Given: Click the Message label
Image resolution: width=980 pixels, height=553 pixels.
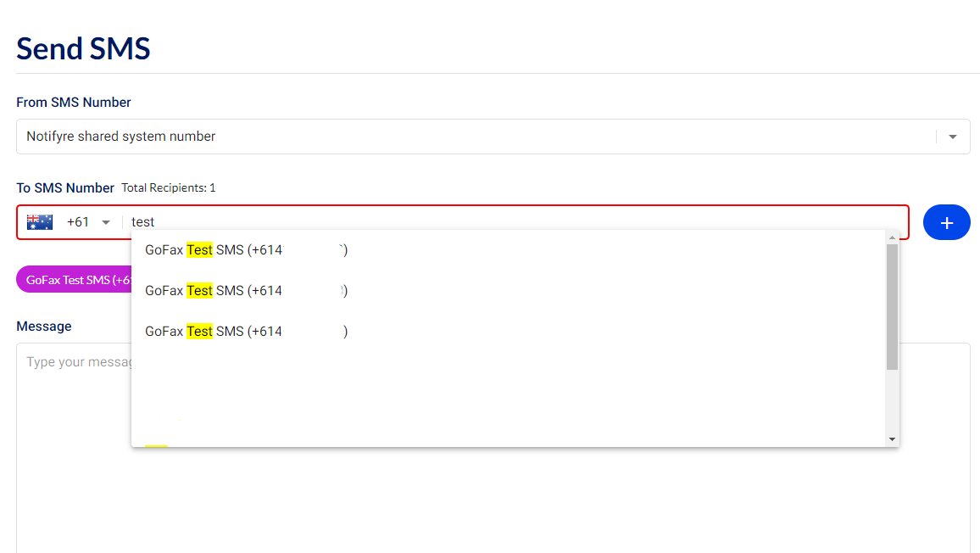Looking at the screenshot, I should 44,326.
